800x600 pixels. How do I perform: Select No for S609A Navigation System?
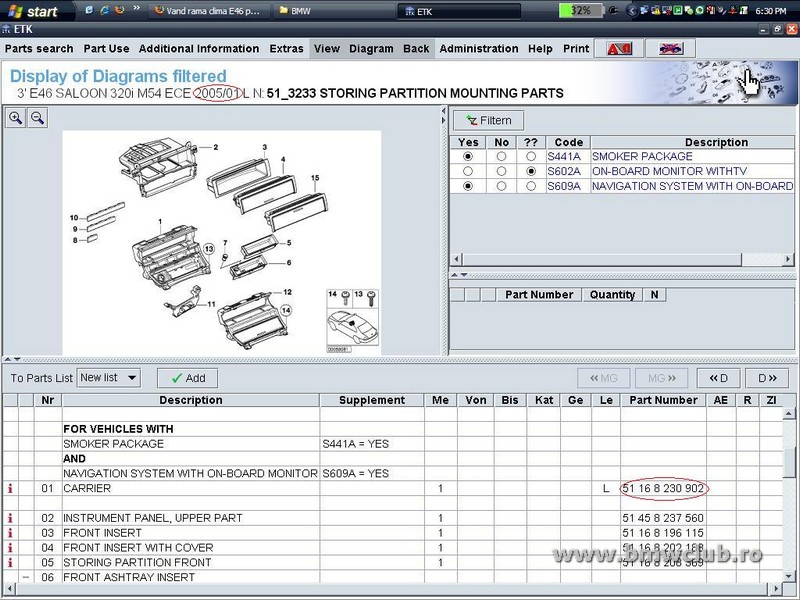502,186
